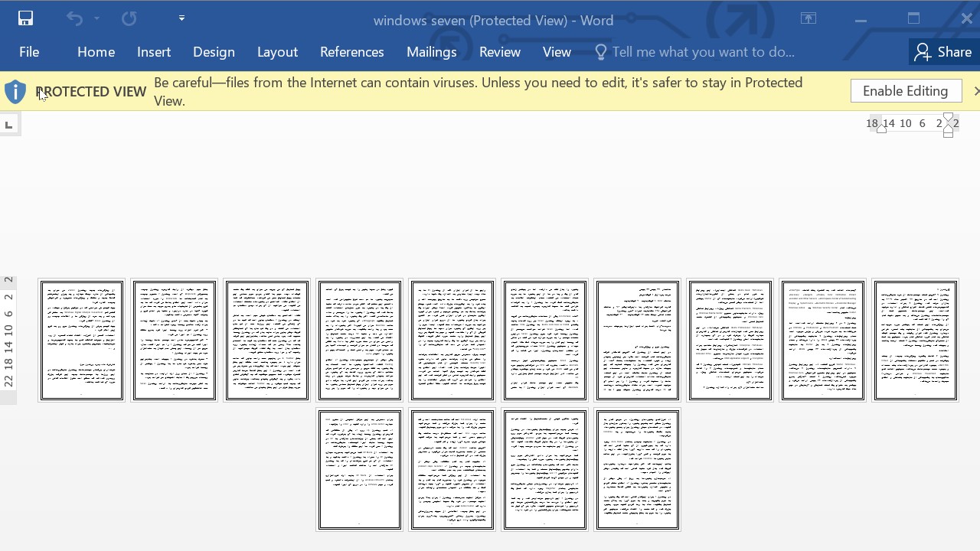Select the seventh page in top row
Image resolution: width=980 pixels, height=551 pixels.
click(638, 341)
